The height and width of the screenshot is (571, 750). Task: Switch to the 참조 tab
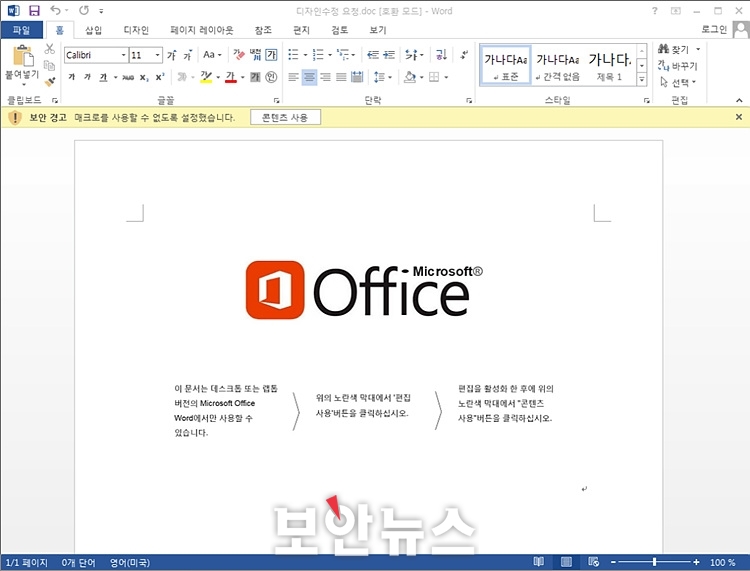[263, 30]
